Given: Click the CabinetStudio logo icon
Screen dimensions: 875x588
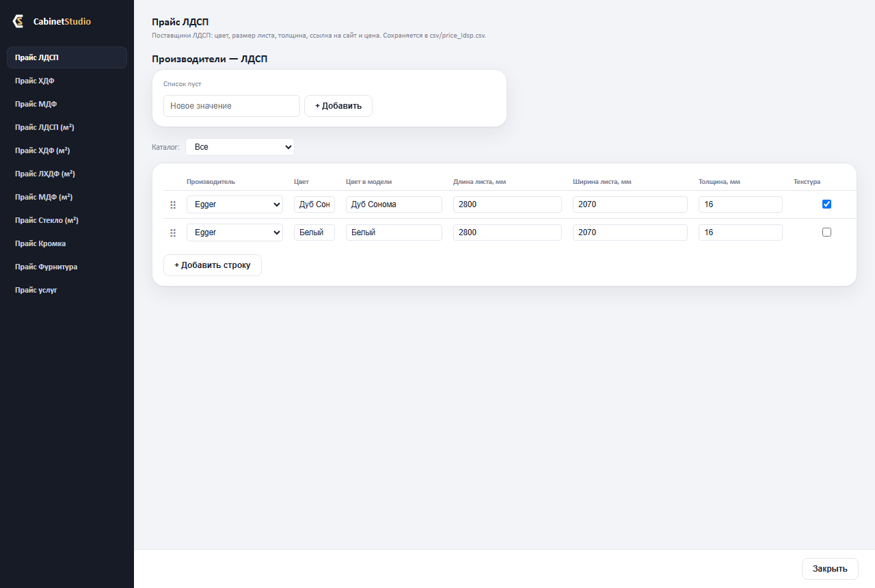Looking at the screenshot, I should tap(18, 21).
